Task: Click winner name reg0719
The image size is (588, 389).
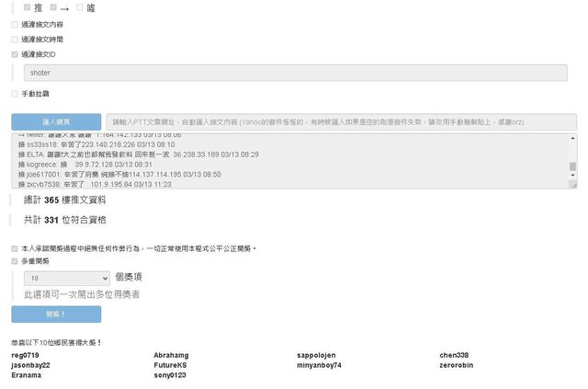Action: pos(26,355)
